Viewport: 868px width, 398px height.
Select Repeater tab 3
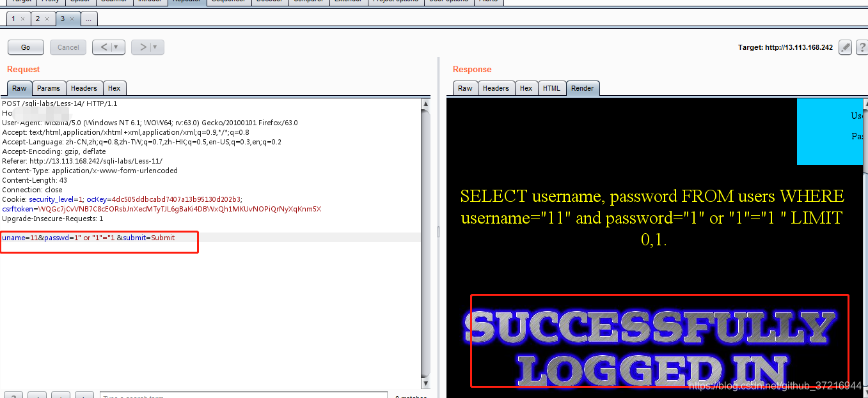pos(63,19)
